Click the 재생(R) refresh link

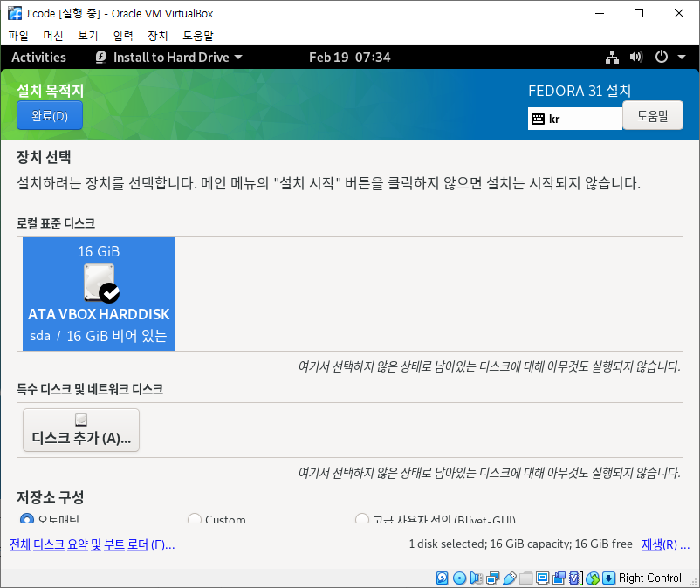666,544
